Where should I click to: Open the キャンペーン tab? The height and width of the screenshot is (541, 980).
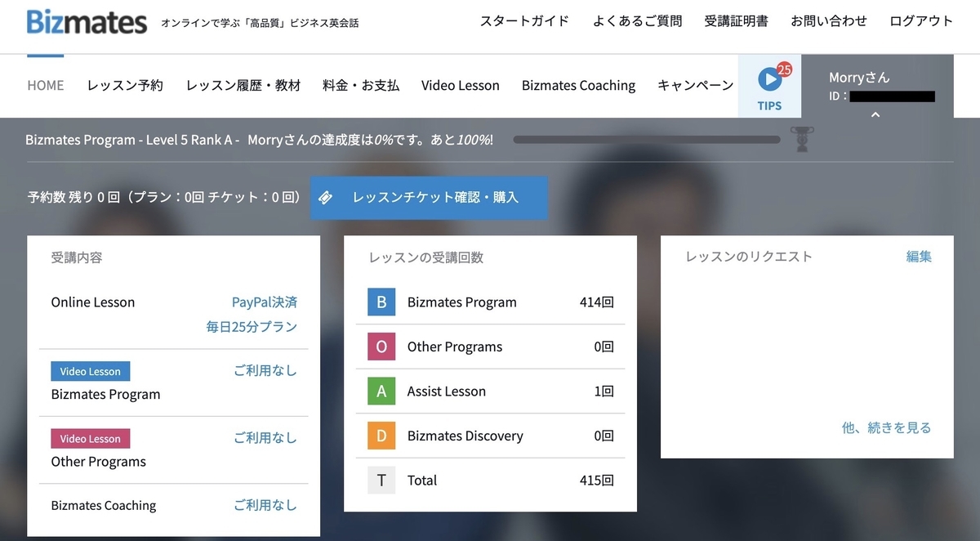click(x=695, y=85)
